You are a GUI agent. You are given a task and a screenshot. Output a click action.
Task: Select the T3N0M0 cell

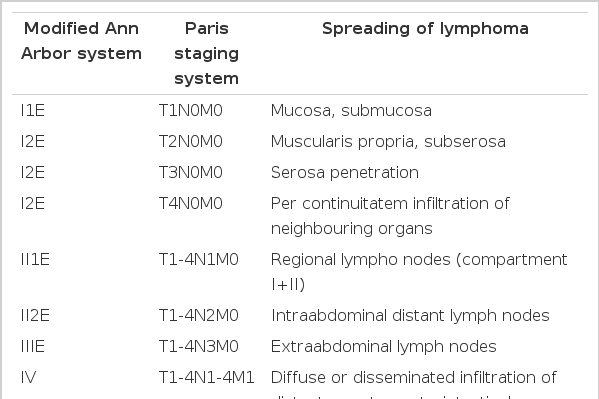click(x=191, y=172)
